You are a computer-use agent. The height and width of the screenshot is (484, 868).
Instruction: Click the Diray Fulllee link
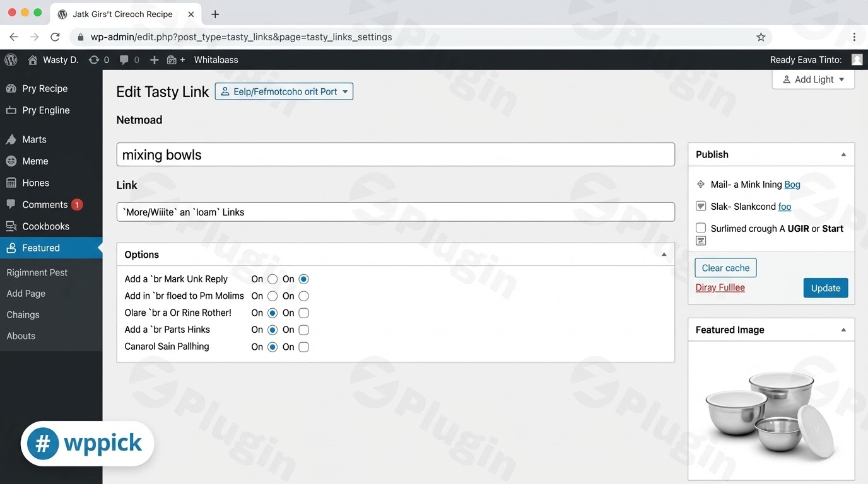pos(720,287)
